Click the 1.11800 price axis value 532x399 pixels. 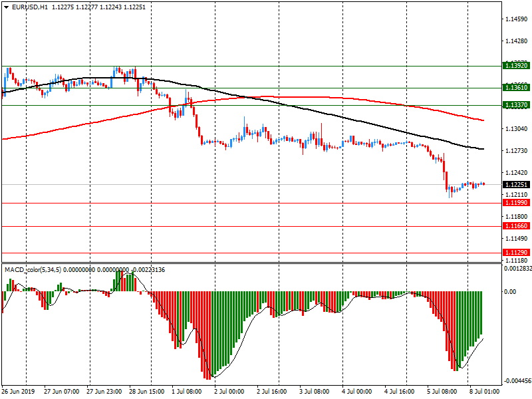point(517,217)
